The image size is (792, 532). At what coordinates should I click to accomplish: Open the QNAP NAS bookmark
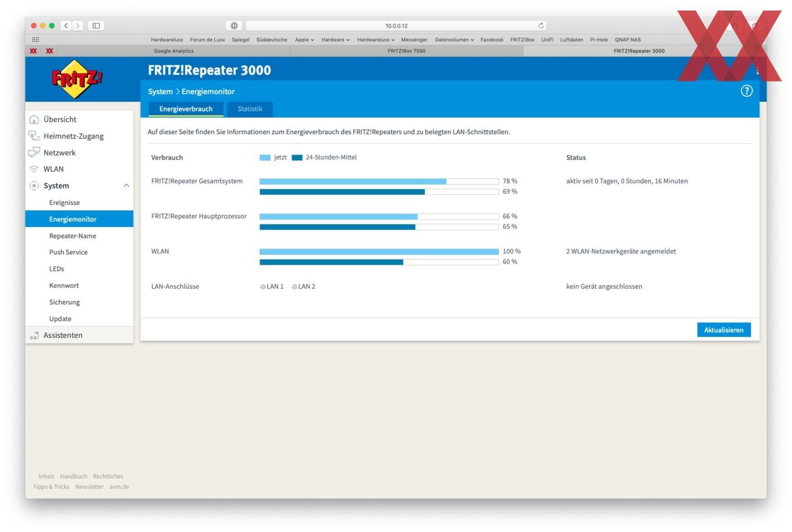628,40
